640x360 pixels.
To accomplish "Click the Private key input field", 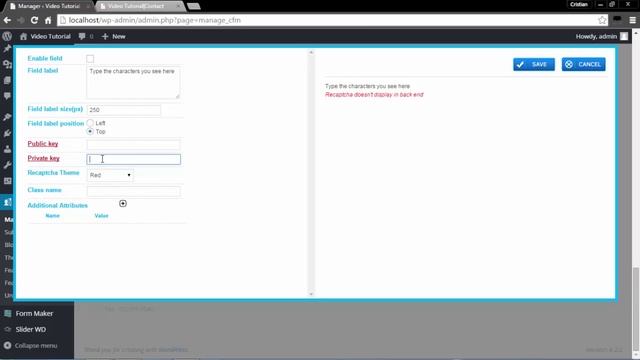I will [x=133, y=159].
